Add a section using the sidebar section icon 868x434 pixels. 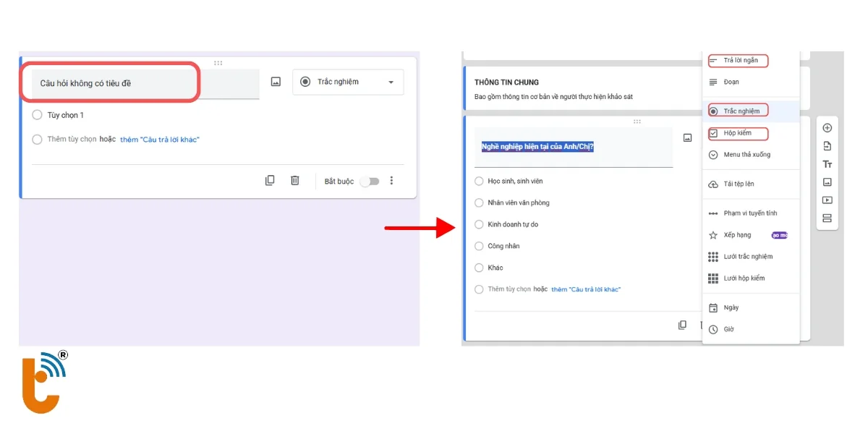(x=827, y=218)
